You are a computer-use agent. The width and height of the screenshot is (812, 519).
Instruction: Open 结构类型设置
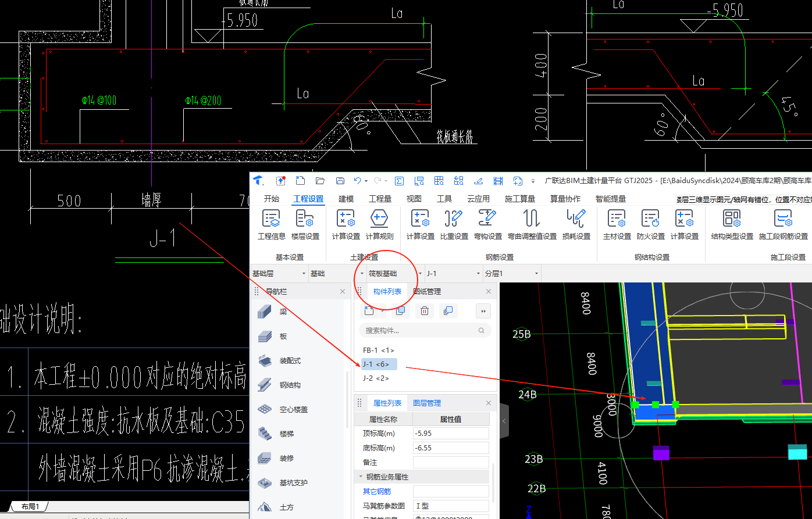(732, 225)
